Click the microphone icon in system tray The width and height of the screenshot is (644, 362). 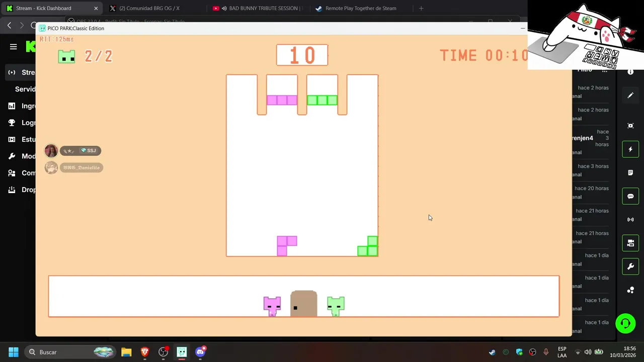(546, 352)
